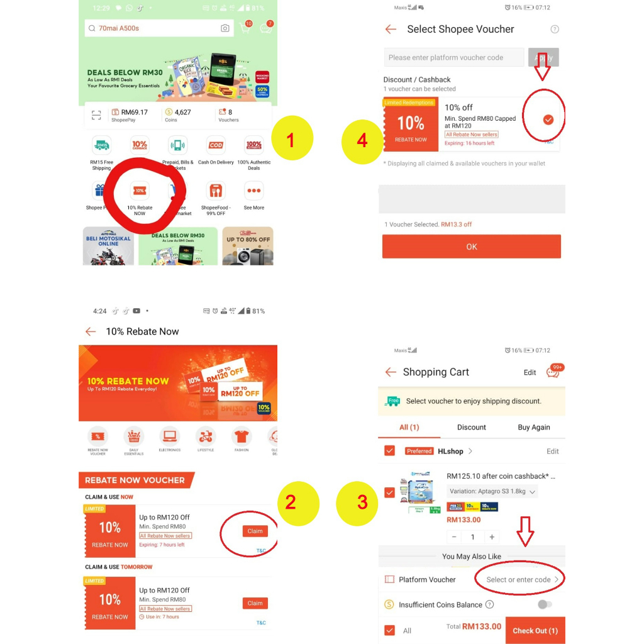The height and width of the screenshot is (644, 644).
Task: Uncheck the HLshop store checkbox
Action: pyautogui.click(x=389, y=450)
